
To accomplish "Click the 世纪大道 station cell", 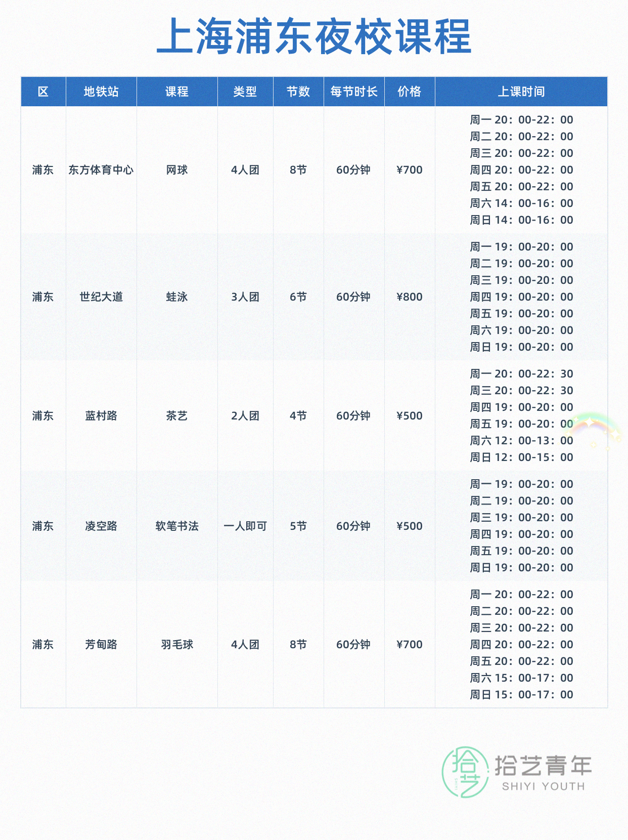I will 101,297.
